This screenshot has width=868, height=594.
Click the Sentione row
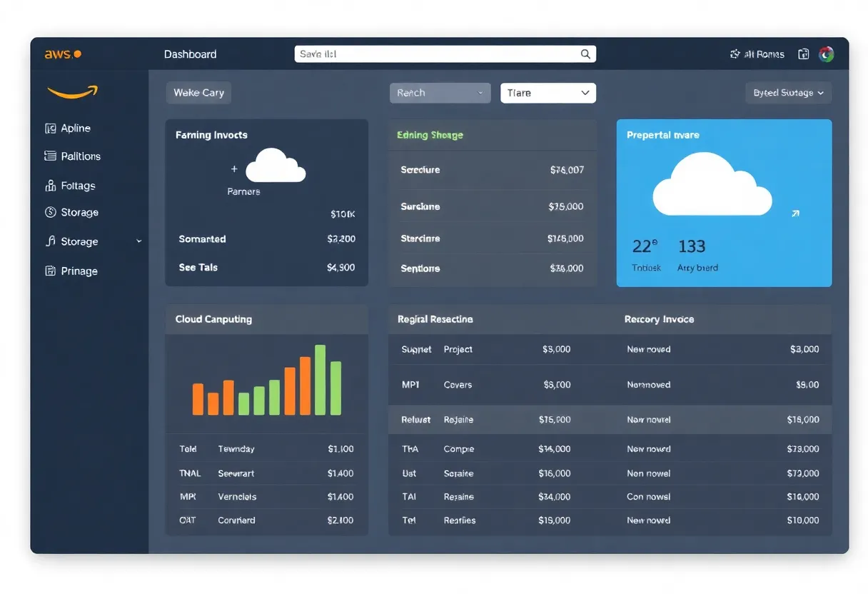(x=493, y=268)
